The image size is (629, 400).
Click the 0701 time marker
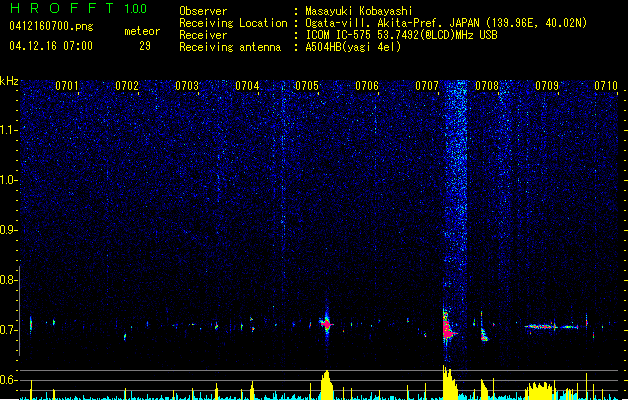[67, 86]
